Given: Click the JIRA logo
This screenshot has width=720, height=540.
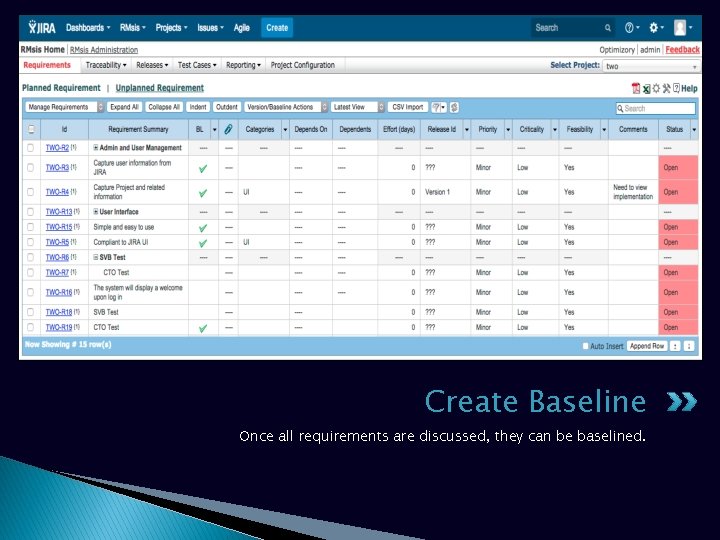Looking at the screenshot, I should [42, 28].
